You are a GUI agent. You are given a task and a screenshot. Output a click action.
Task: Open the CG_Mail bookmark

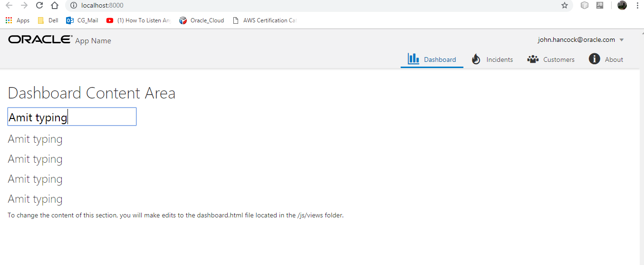click(82, 20)
